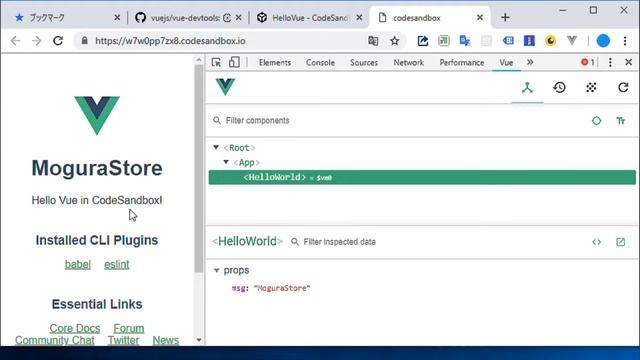This screenshot has width=640, height=360.
Task: Click the share arrow extension icon
Action: pos(422,40)
